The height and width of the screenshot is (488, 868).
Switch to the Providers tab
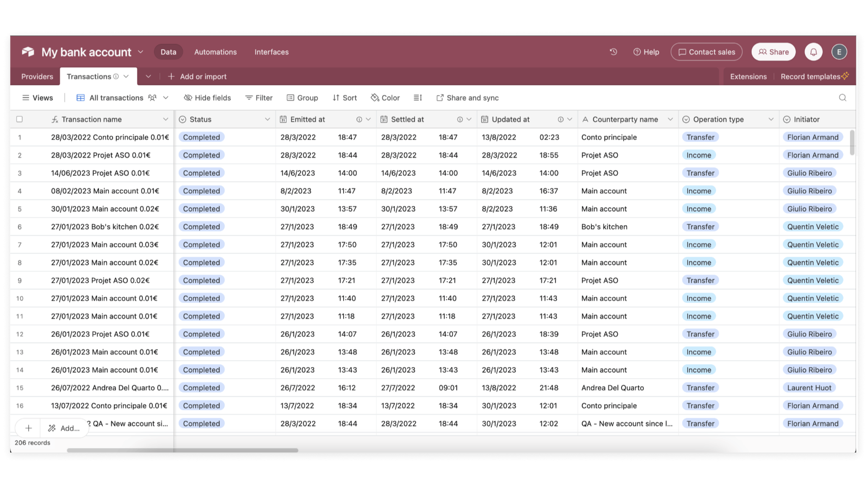pyautogui.click(x=37, y=76)
